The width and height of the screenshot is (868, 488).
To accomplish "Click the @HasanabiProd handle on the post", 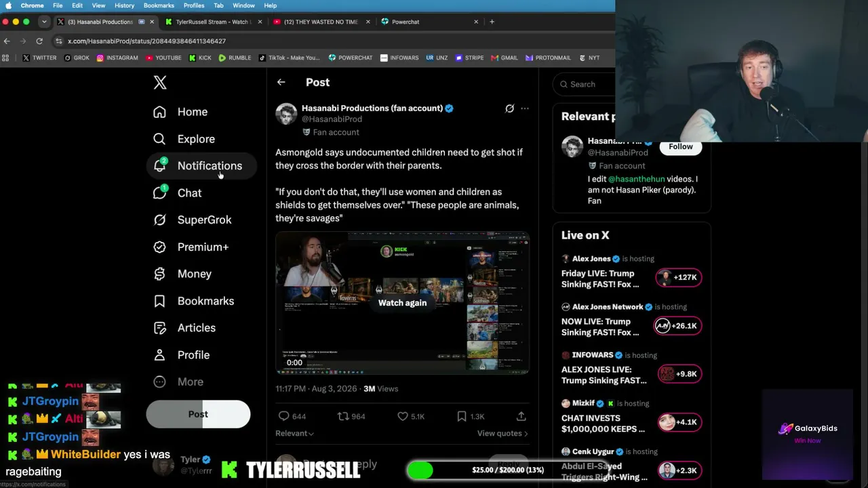I will pyautogui.click(x=332, y=119).
